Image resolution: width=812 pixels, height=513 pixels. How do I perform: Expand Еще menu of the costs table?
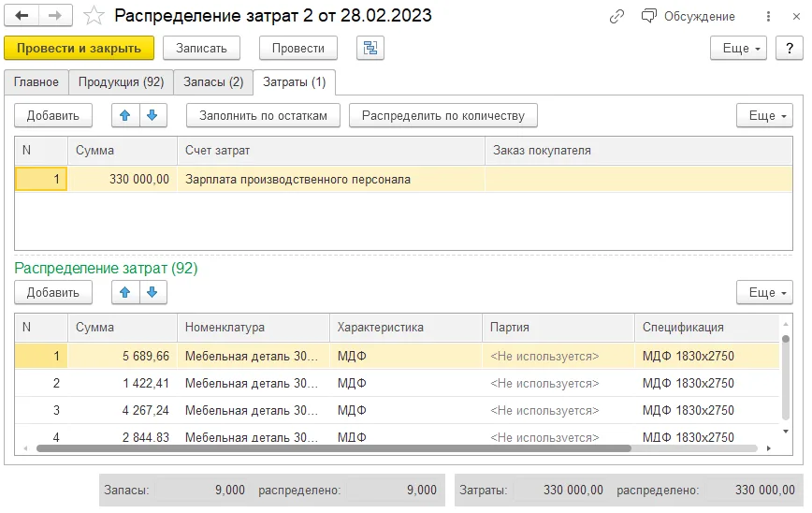[x=764, y=115]
